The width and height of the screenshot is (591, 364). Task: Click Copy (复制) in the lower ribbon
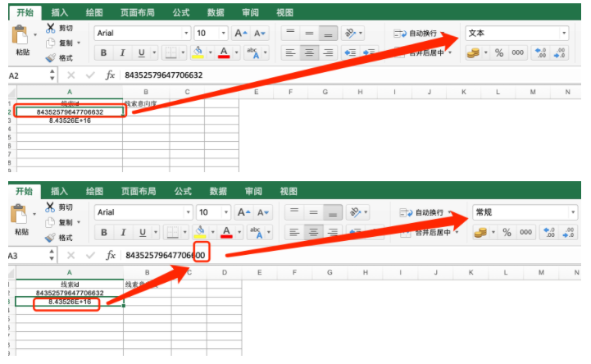pyautogui.click(x=66, y=221)
